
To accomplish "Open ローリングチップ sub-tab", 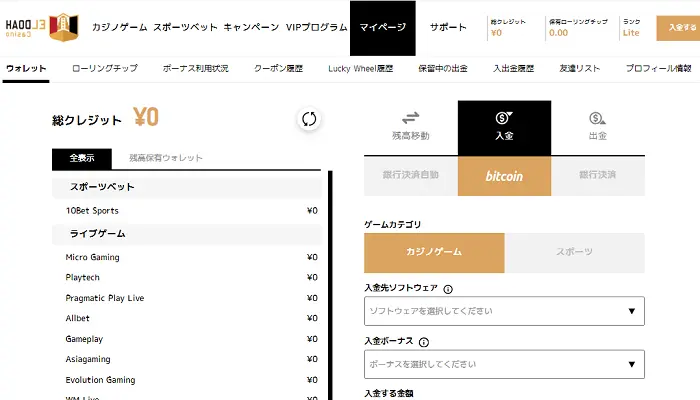I will click(105, 68).
